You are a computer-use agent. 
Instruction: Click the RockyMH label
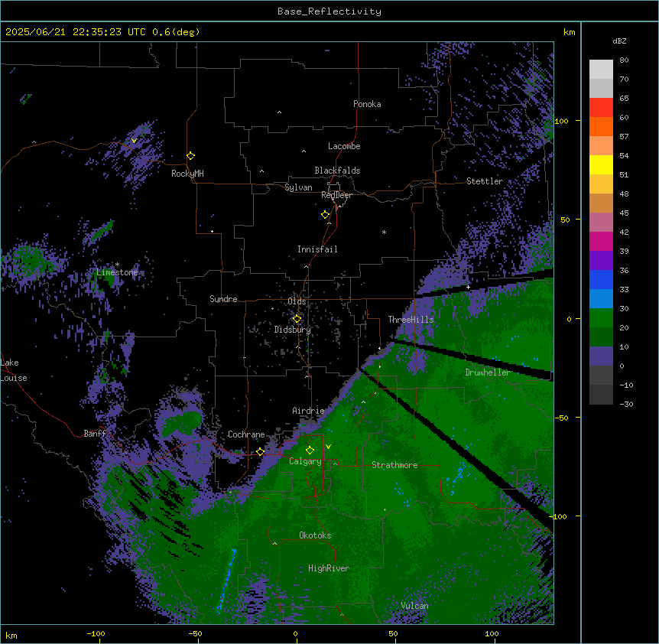pos(187,174)
